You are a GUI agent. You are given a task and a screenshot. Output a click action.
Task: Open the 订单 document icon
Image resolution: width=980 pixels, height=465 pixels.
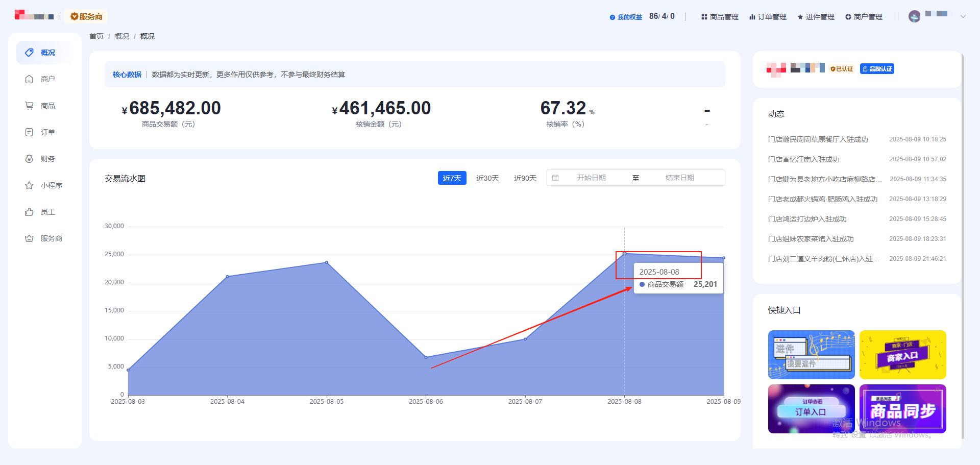(x=29, y=132)
